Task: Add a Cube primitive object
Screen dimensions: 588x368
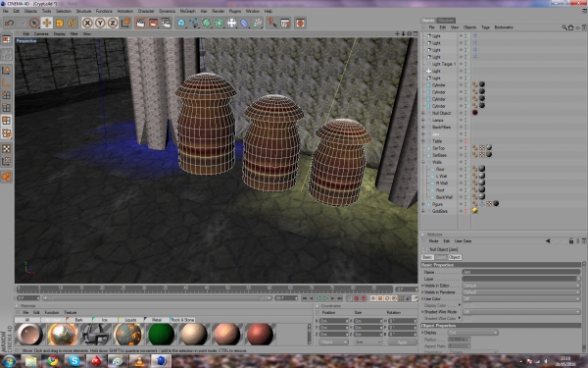Action: click(181, 23)
